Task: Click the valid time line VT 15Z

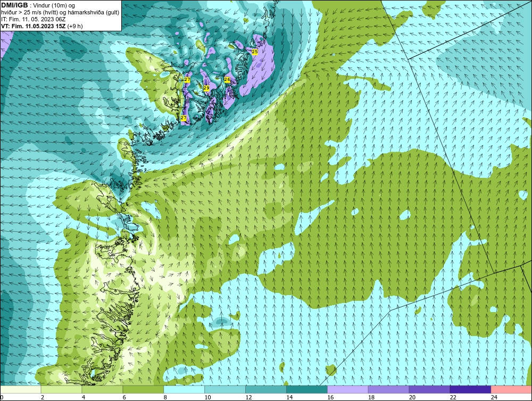Action: [41, 26]
